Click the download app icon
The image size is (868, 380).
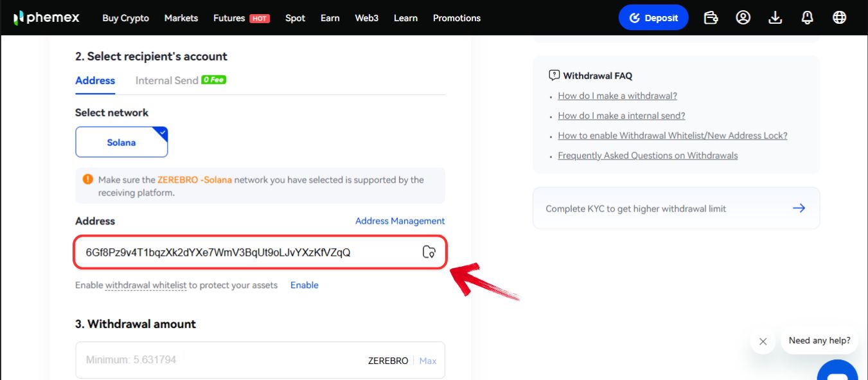[x=775, y=17]
